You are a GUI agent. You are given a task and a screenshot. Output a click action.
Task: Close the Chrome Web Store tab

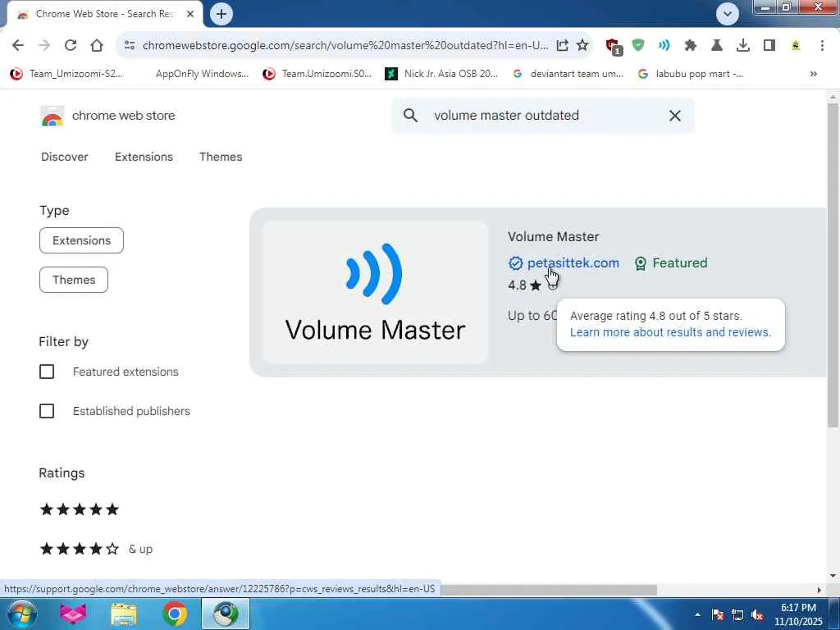click(190, 14)
